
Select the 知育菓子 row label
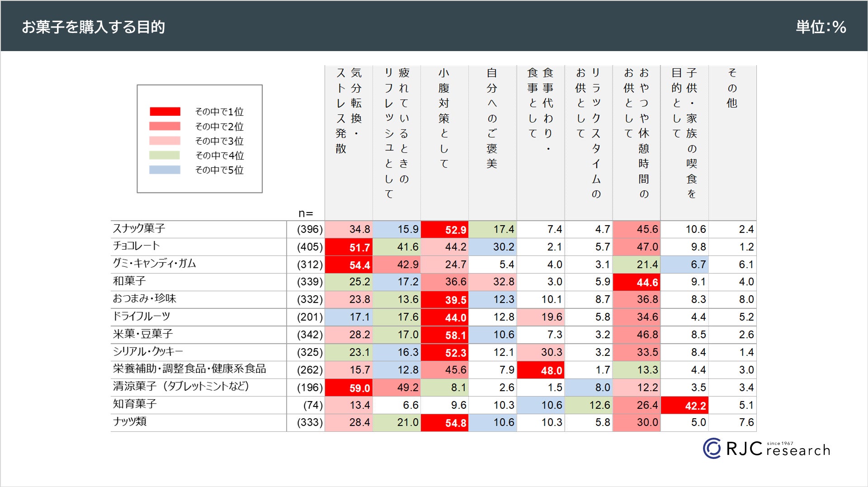pos(135,404)
